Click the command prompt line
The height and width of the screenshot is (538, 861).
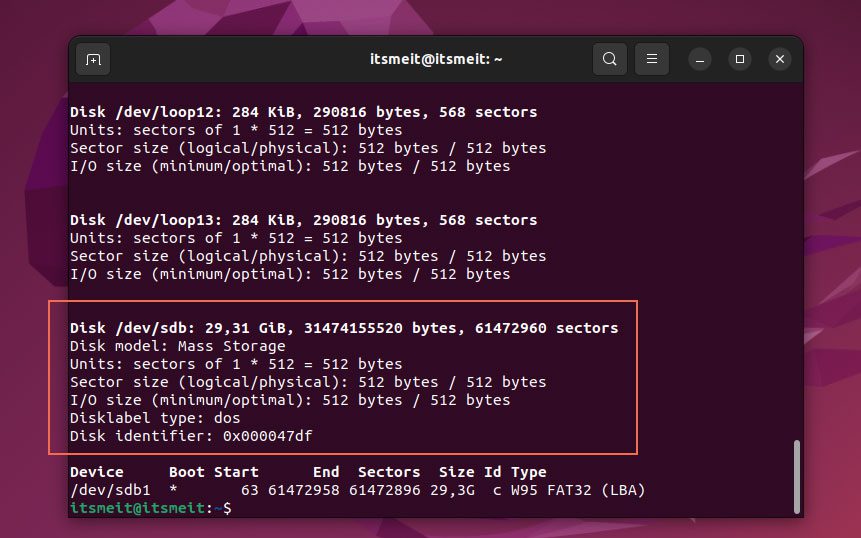click(150, 508)
